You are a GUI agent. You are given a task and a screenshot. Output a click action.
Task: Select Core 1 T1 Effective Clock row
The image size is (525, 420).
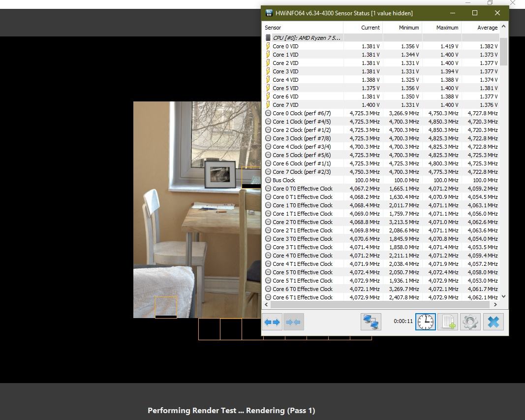(381, 214)
